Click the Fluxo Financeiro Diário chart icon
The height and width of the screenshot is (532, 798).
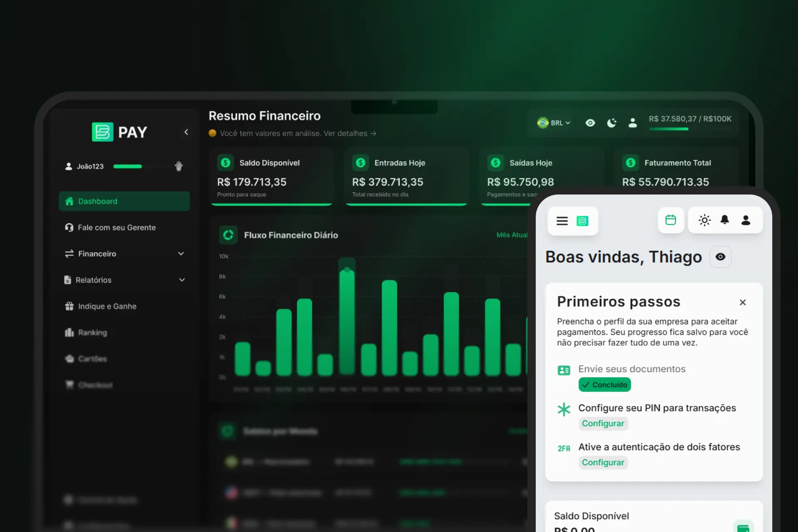(228, 235)
